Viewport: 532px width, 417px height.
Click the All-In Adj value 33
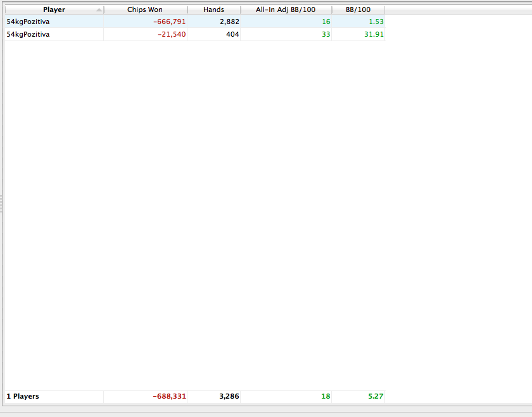tap(326, 34)
